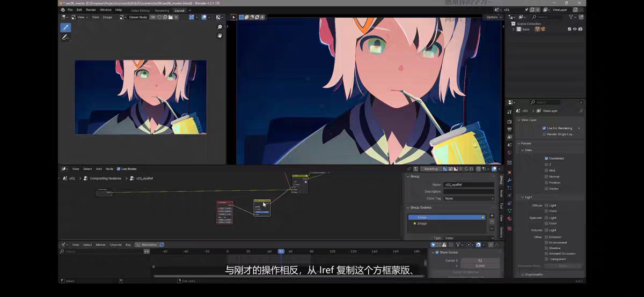644x297 pixels.
Task: Click Compositing Nodetree breadcrumb
Action: 105,178
